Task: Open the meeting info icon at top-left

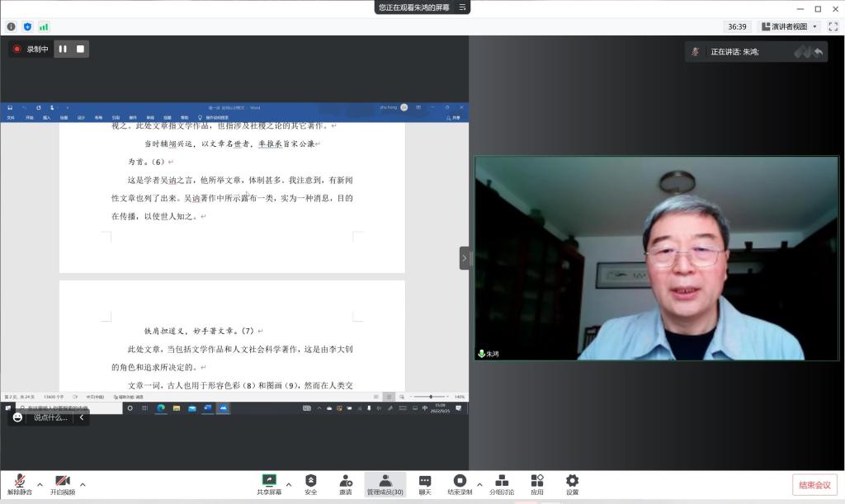Action: click(12, 26)
